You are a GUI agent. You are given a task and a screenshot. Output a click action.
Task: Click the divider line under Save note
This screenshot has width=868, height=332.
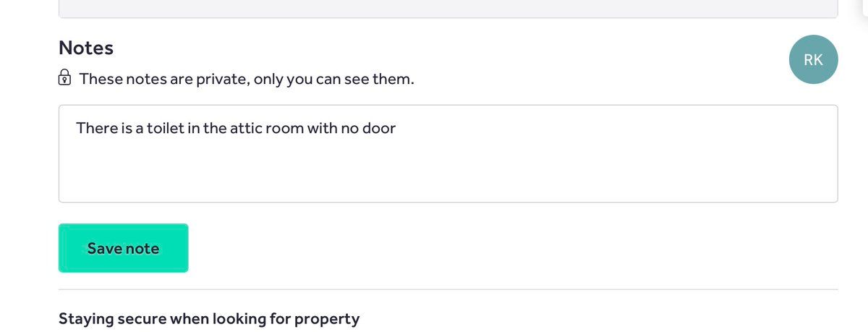pyautogui.click(x=448, y=289)
